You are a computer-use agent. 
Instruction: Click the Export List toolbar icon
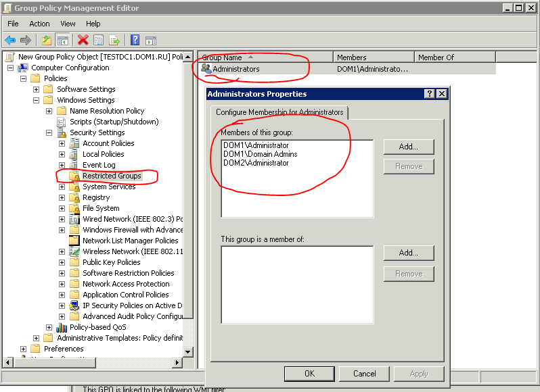[114, 41]
